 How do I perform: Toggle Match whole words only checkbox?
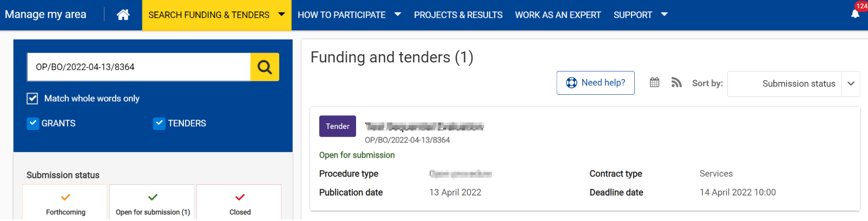[x=32, y=99]
